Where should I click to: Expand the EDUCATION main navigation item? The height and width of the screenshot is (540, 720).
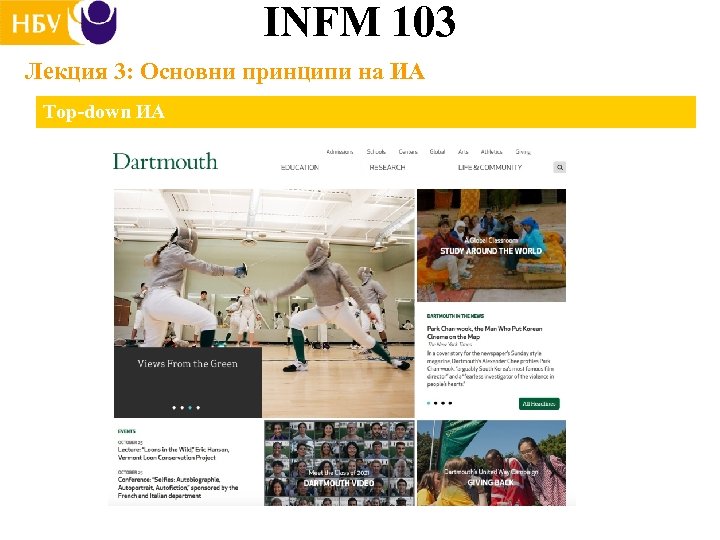[x=299, y=167]
